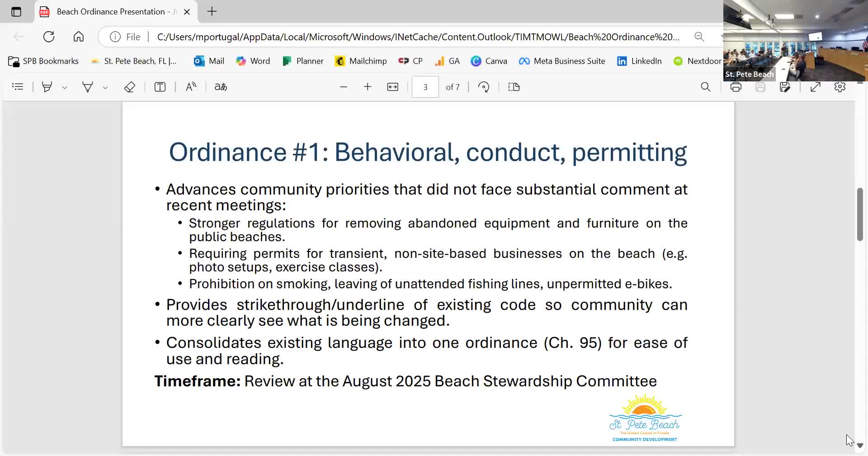Select the PDF highlight tool
868x456 pixels.
click(47, 87)
